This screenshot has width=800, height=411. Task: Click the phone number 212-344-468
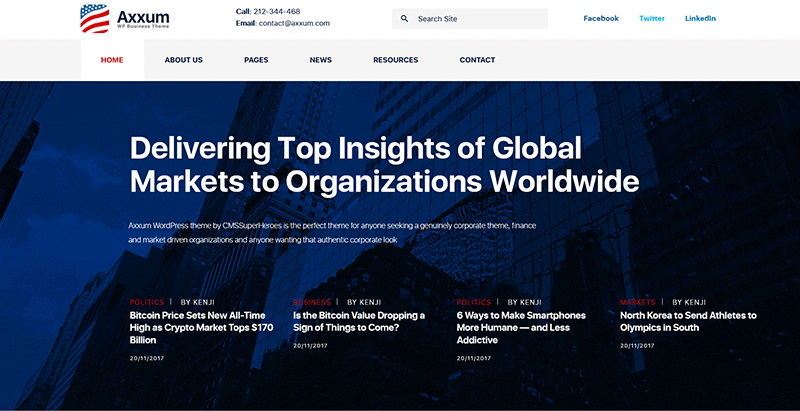coord(277,11)
